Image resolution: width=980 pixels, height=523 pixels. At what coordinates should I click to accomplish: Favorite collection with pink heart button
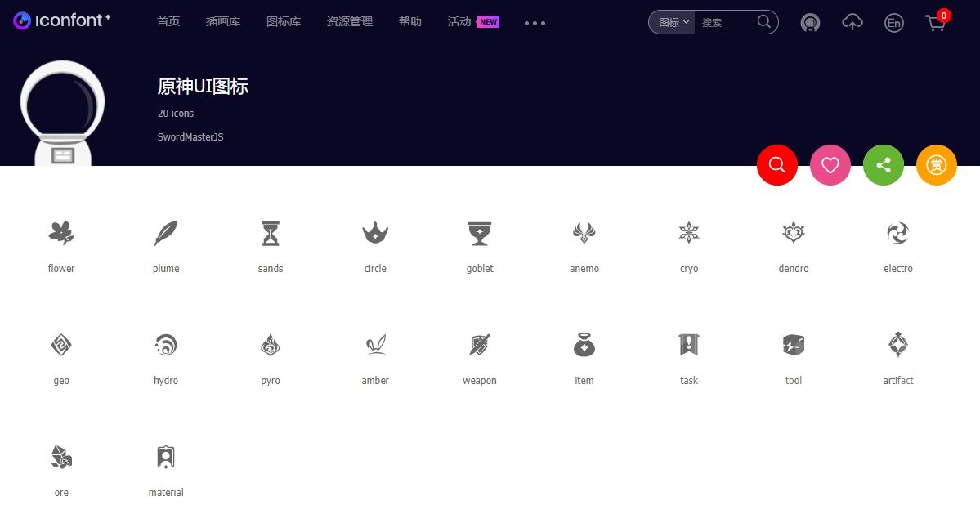tap(830, 165)
